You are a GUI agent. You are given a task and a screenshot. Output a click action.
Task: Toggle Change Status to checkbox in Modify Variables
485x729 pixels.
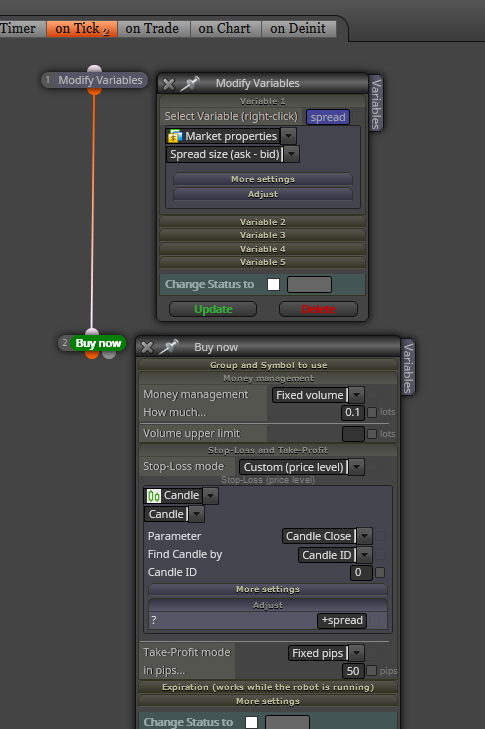pos(273,285)
